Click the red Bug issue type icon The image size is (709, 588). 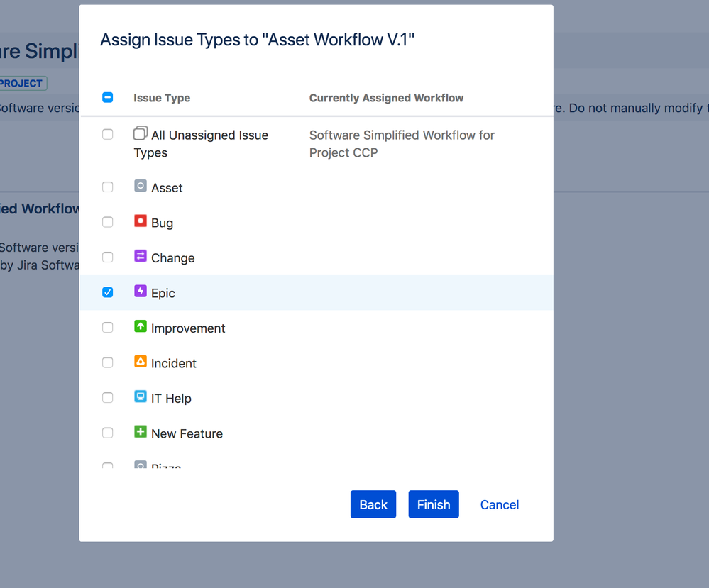pos(140,222)
